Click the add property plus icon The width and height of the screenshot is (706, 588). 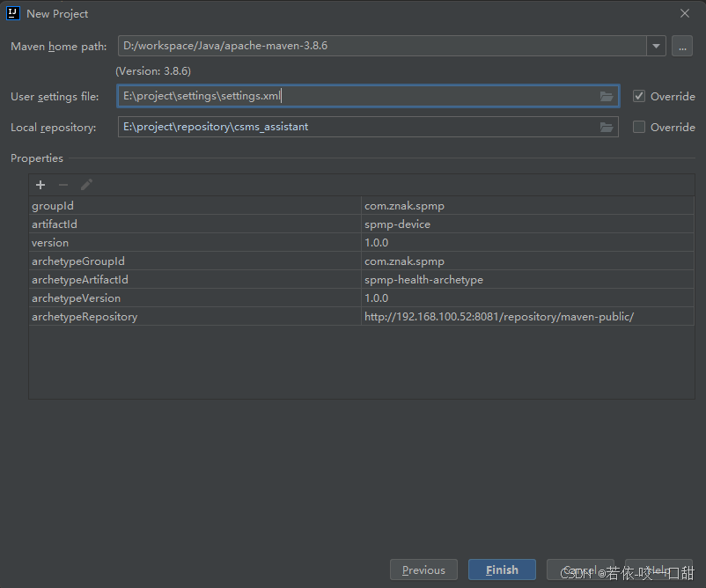coord(40,185)
